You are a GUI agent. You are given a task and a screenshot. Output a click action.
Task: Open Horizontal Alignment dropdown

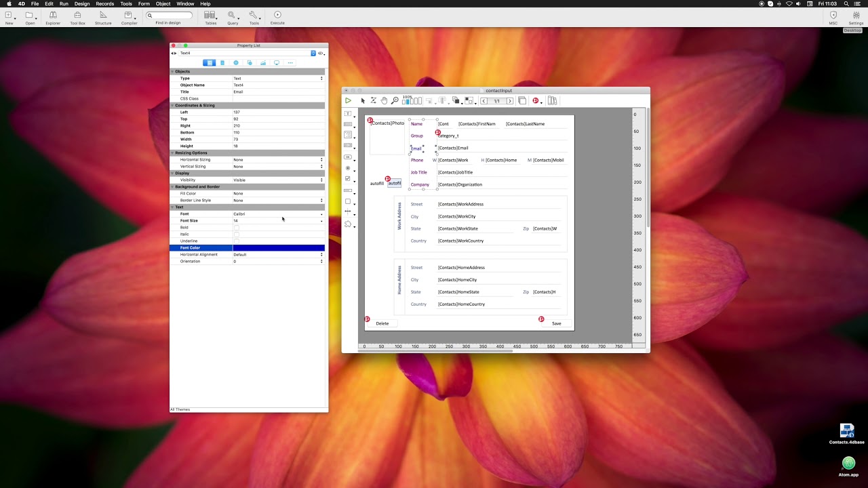(279, 254)
